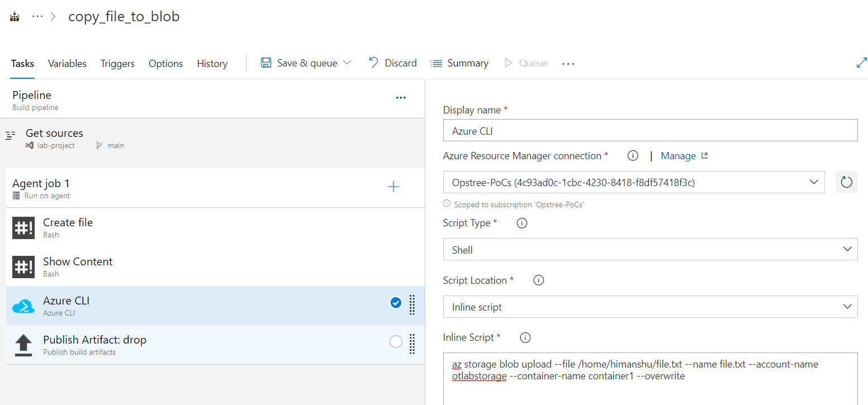Click the Queue button
Image resolution: width=868 pixels, height=405 pixels.
tap(526, 63)
